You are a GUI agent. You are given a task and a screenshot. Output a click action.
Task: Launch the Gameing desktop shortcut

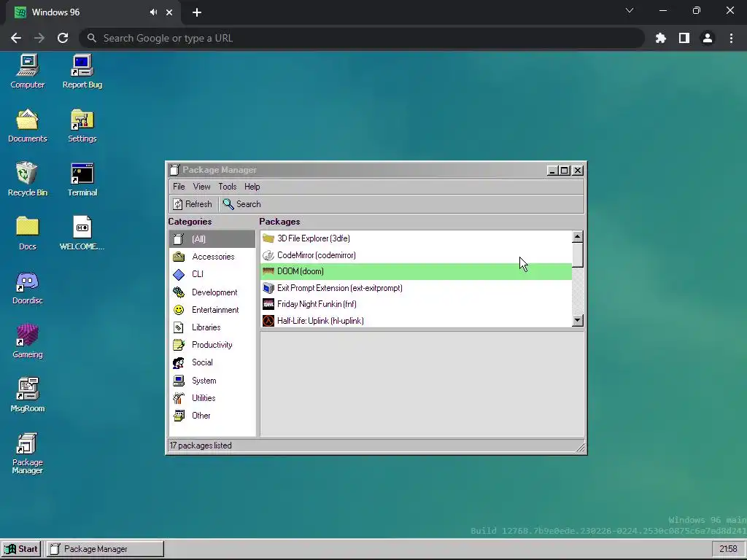[27, 341]
